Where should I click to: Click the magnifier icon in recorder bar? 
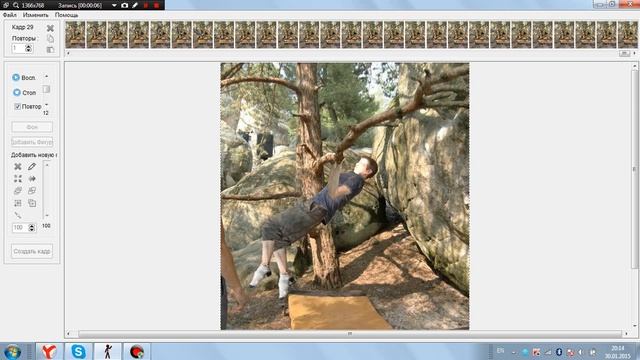pos(16,5)
